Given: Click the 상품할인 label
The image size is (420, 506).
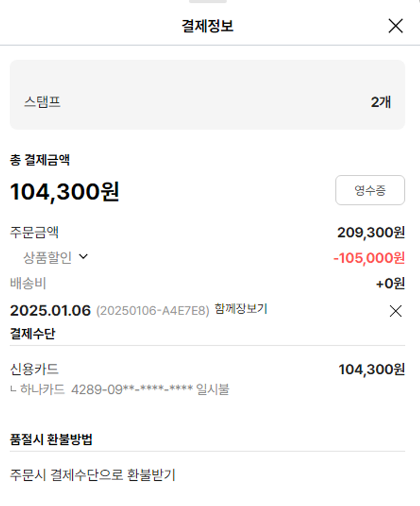Looking at the screenshot, I should tap(48, 257).
